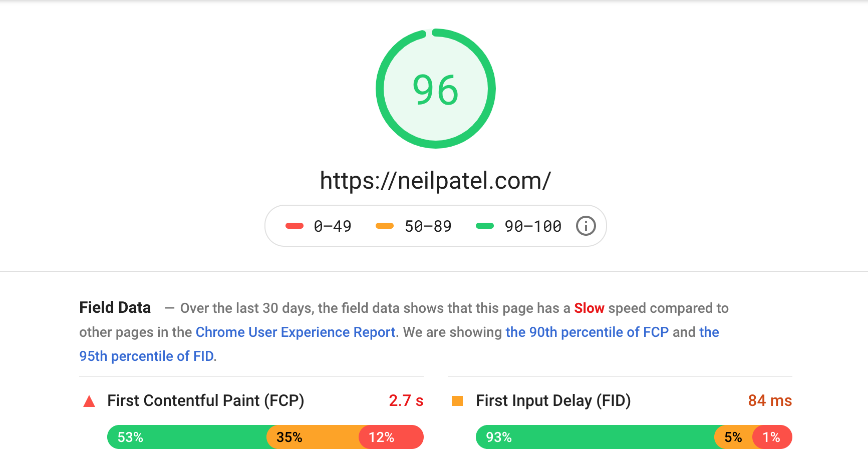Click the orange 50–89 legend dash
Viewport: 868px width, 462px height.
point(385,226)
